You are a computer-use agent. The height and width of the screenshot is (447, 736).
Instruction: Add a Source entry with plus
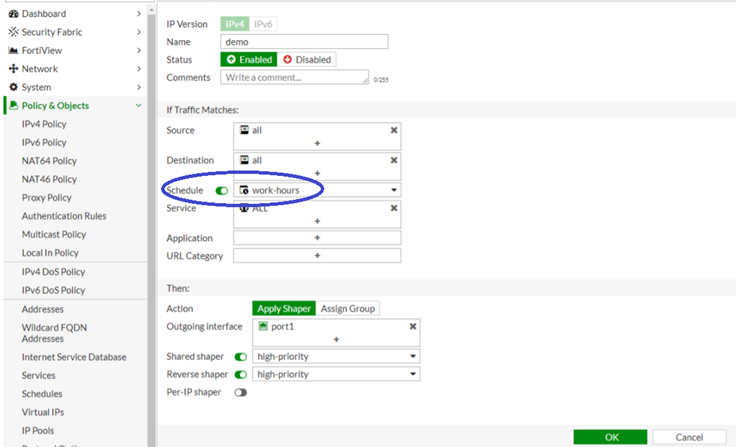(317, 143)
